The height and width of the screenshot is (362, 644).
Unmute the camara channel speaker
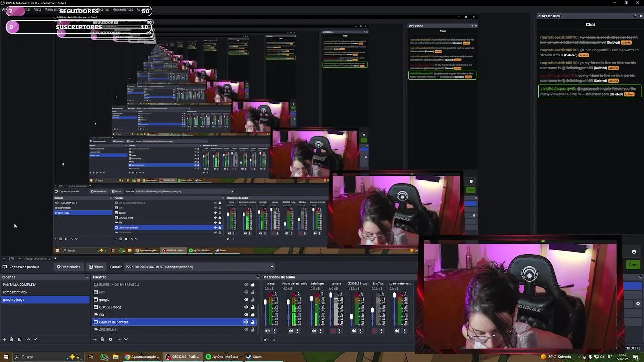click(333, 331)
